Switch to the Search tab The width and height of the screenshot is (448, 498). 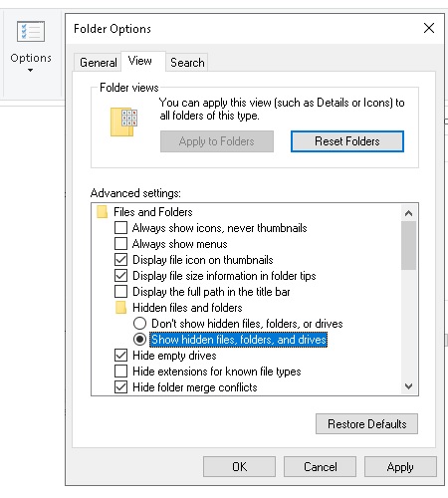coord(187,63)
